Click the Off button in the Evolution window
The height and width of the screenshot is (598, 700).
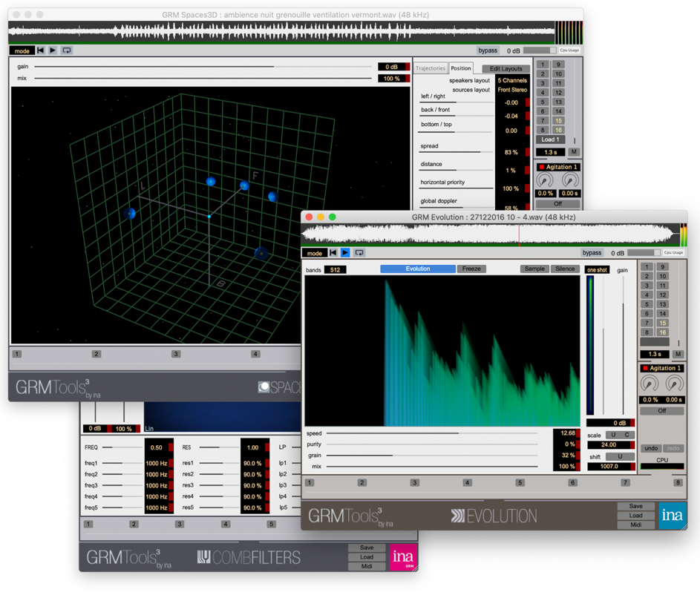click(661, 410)
